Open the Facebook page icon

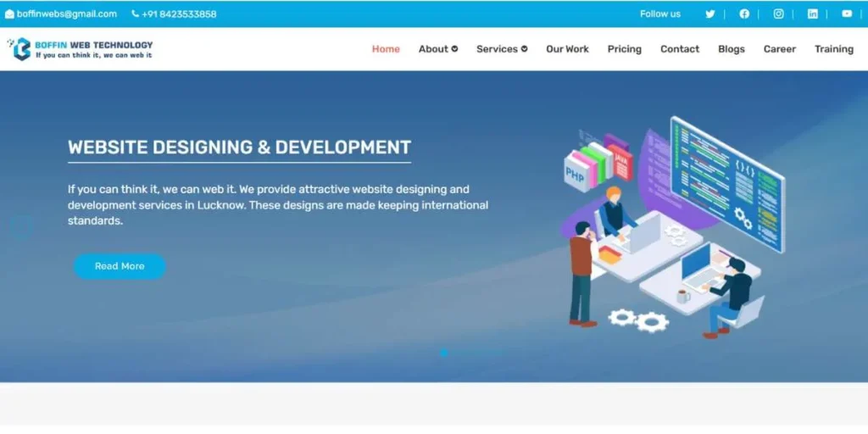pos(744,14)
